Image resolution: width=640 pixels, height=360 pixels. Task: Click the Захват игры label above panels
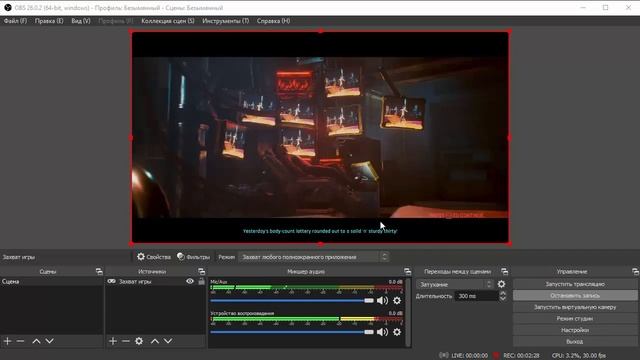pos(19,257)
